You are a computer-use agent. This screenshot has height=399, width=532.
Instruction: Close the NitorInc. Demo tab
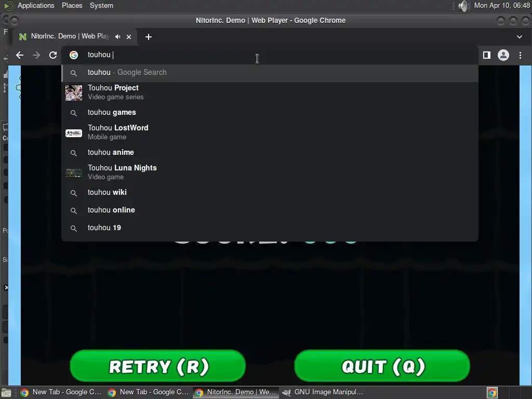click(129, 37)
